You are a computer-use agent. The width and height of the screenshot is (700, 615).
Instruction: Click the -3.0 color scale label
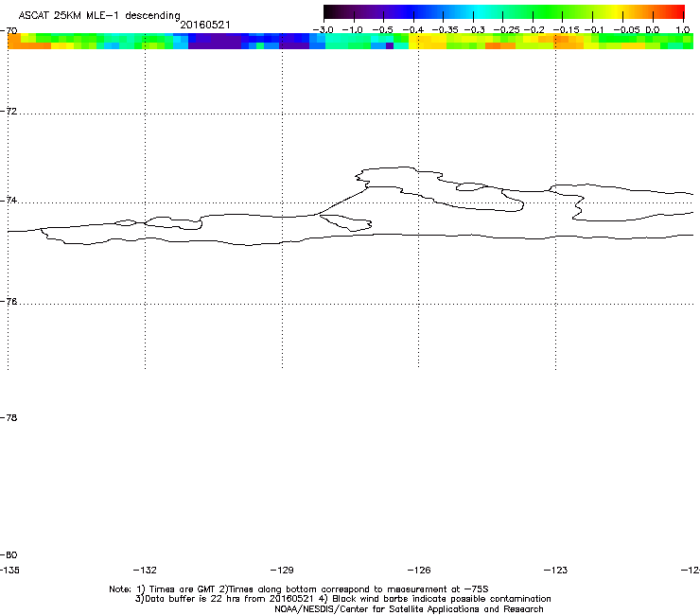[x=323, y=29]
